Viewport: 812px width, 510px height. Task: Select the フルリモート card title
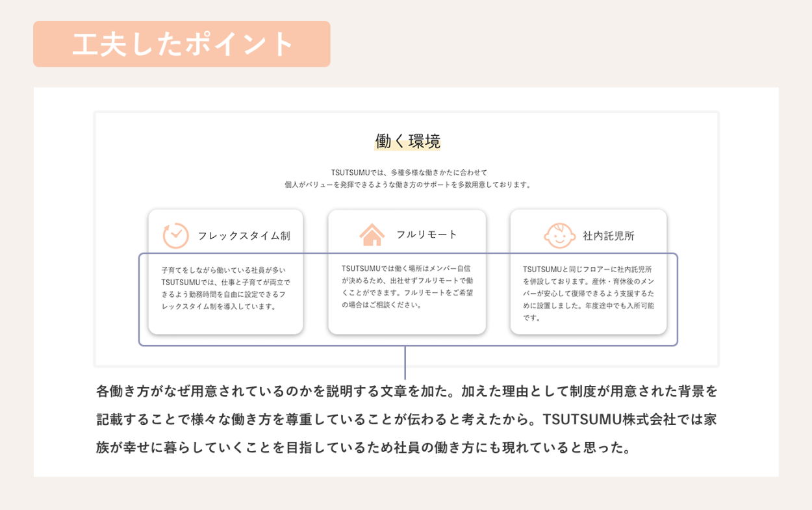coord(427,235)
